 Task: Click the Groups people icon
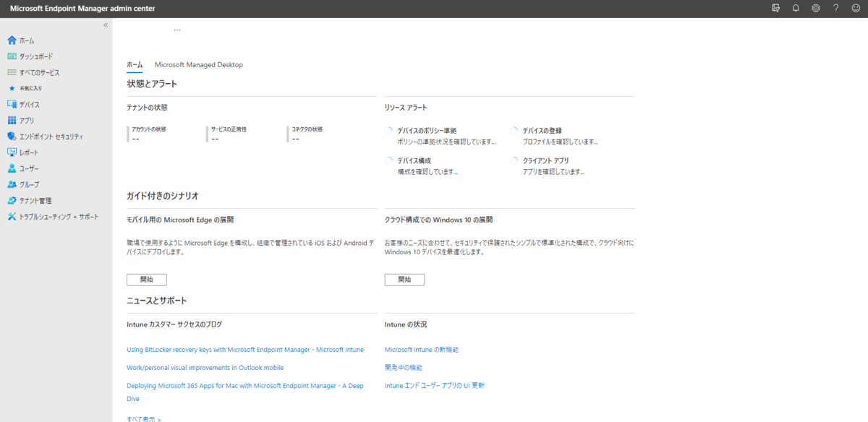tap(12, 184)
